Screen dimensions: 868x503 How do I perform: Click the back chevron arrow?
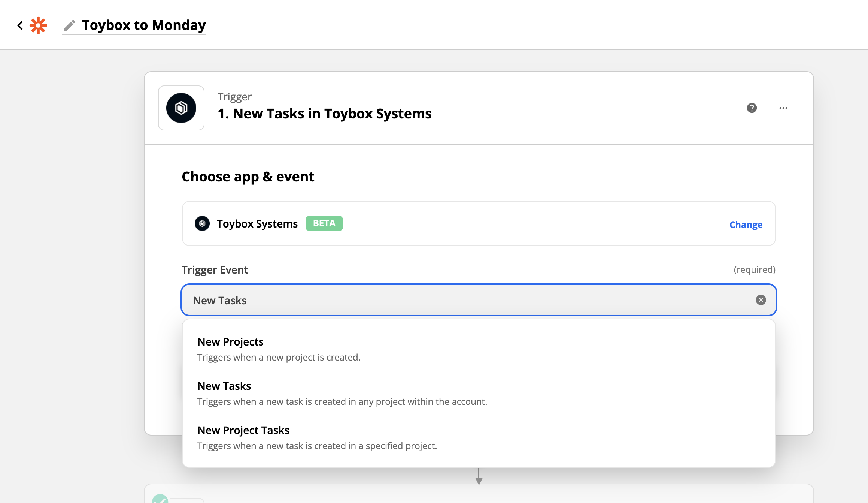[x=20, y=25]
